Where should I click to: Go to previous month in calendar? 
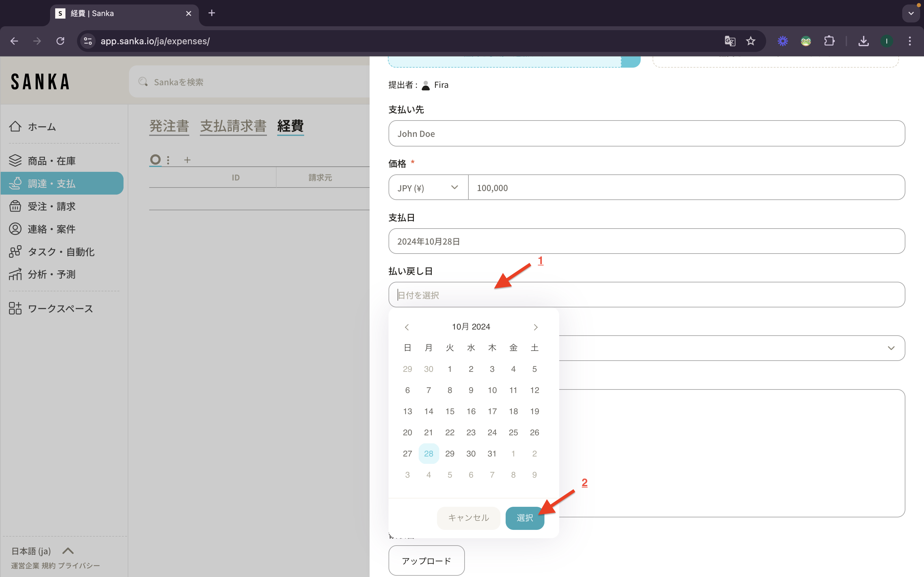[x=407, y=327]
